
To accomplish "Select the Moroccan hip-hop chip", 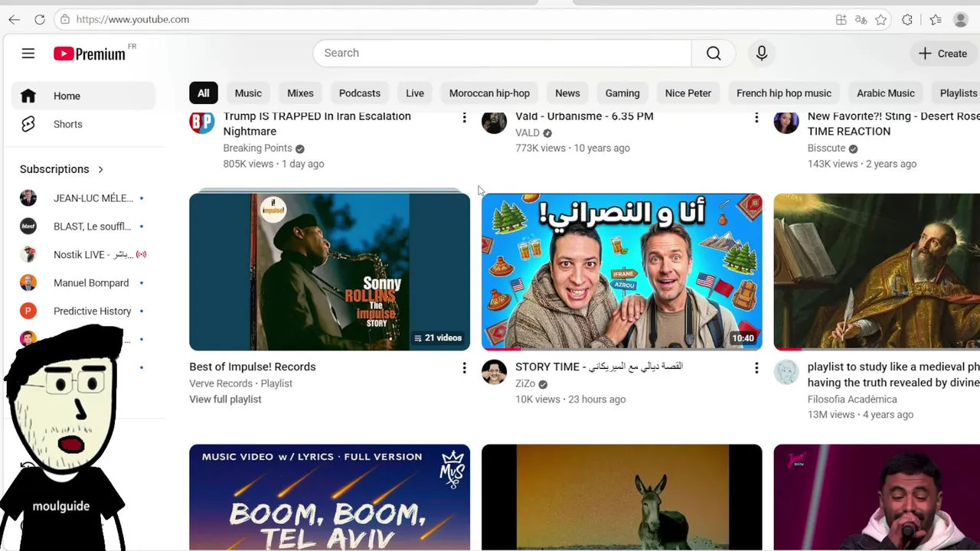I will coord(489,93).
